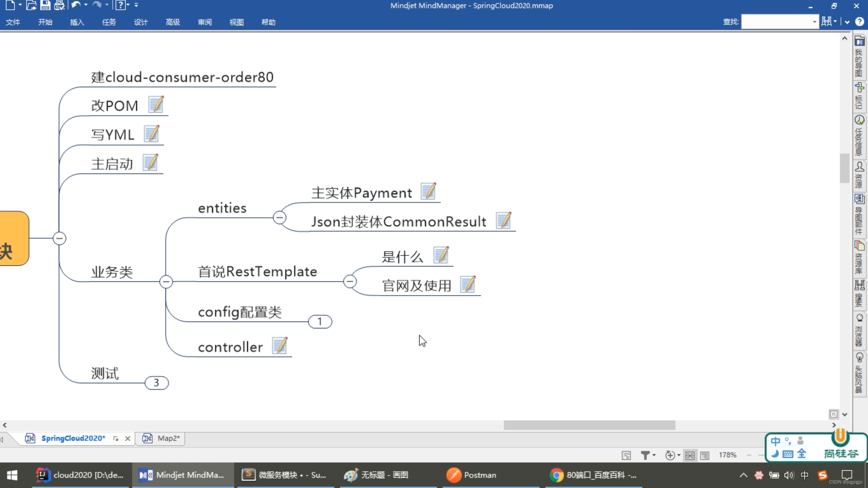Click the 178% zoom level value
The image size is (868, 488).
727,455
